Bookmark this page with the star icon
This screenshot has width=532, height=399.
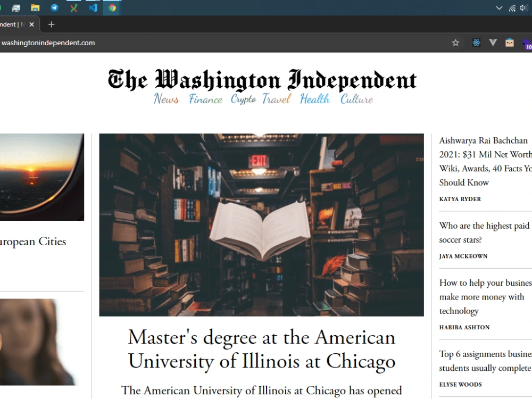pyautogui.click(x=456, y=43)
